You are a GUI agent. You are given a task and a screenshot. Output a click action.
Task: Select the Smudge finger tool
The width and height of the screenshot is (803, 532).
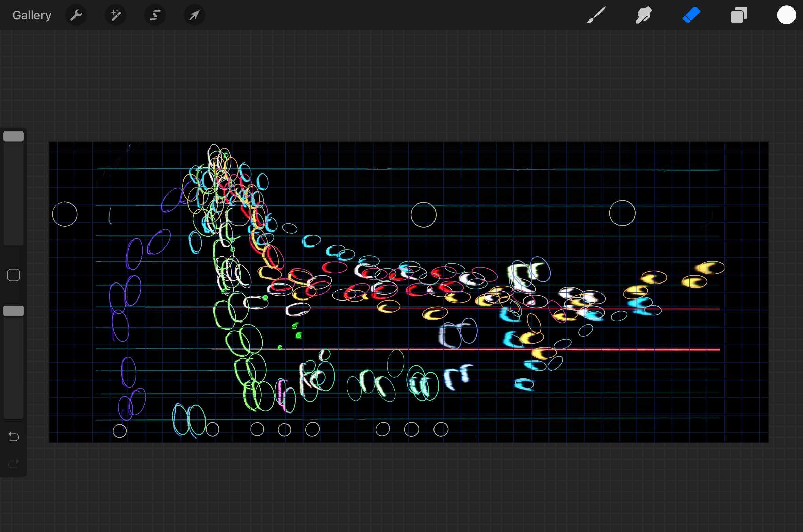(643, 15)
